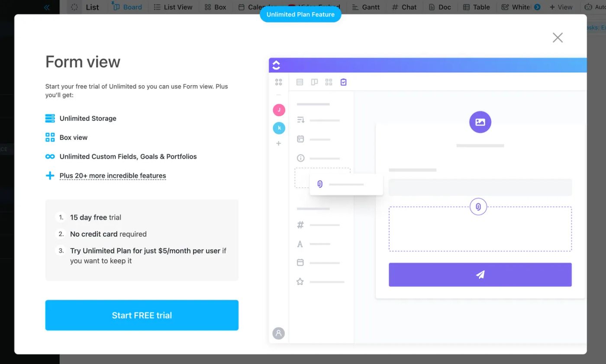Screen dimensions: 606x364
Task: Click the Unlimited Plan Feature badge
Action: point(300,14)
